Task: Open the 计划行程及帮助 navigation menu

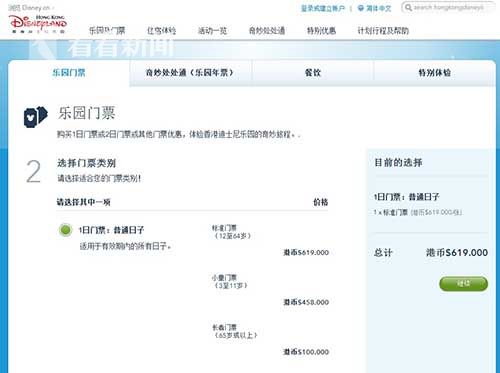Action: coord(383,31)
